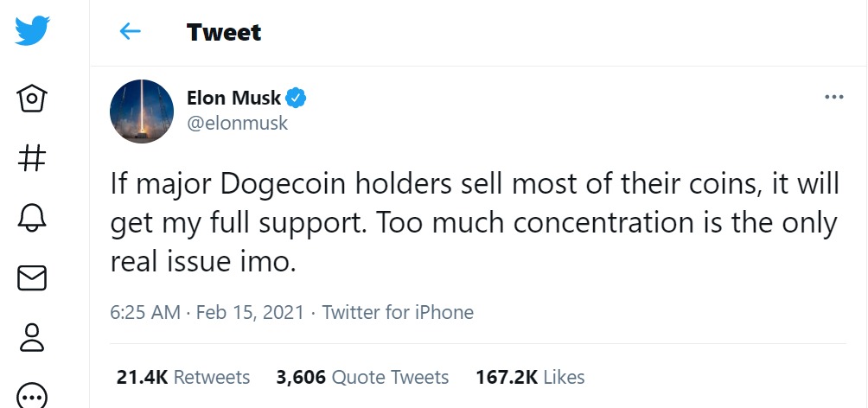The image size is (868, 408).
Task: Go to the Home timeline icon
Action: tap(32, 97)
